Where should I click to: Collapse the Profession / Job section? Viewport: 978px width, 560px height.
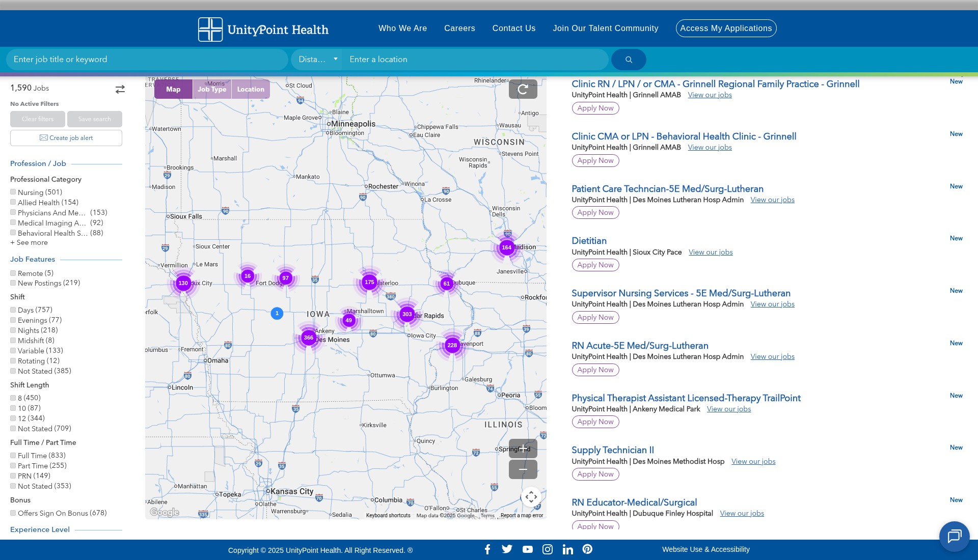(38, 163)
